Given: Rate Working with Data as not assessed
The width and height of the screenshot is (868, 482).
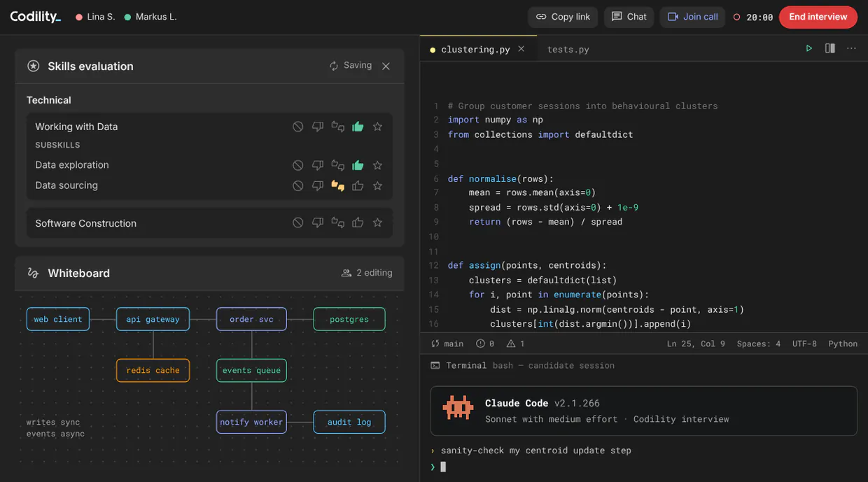Looking at the screenshot, I should [x=298, y=127].
